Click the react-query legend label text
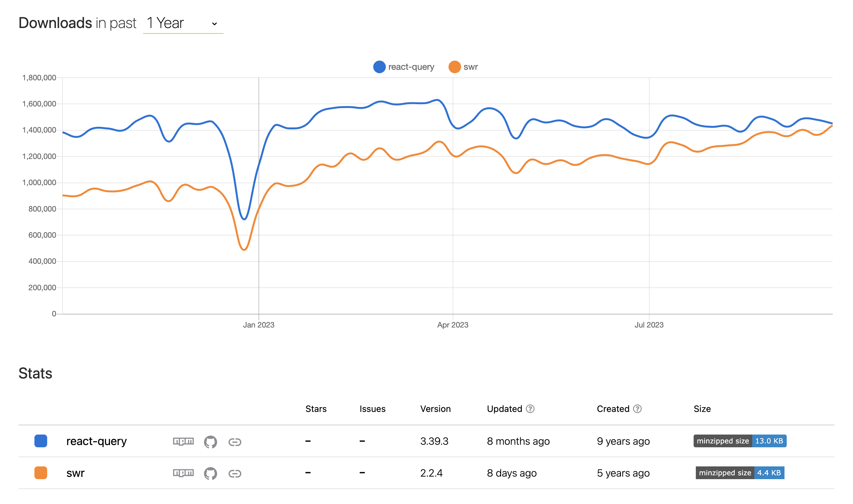Screen dimensions: 853x504 tap(411, 67)
